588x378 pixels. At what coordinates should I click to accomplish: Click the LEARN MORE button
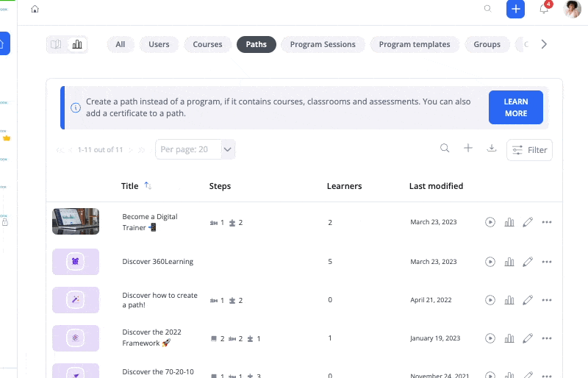(516, 107)
